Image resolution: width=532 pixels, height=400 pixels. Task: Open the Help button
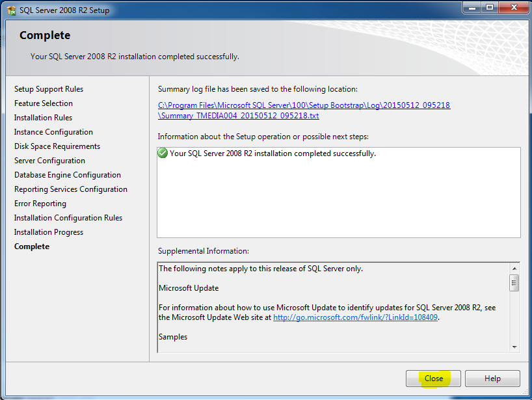(x=492, y=379)
